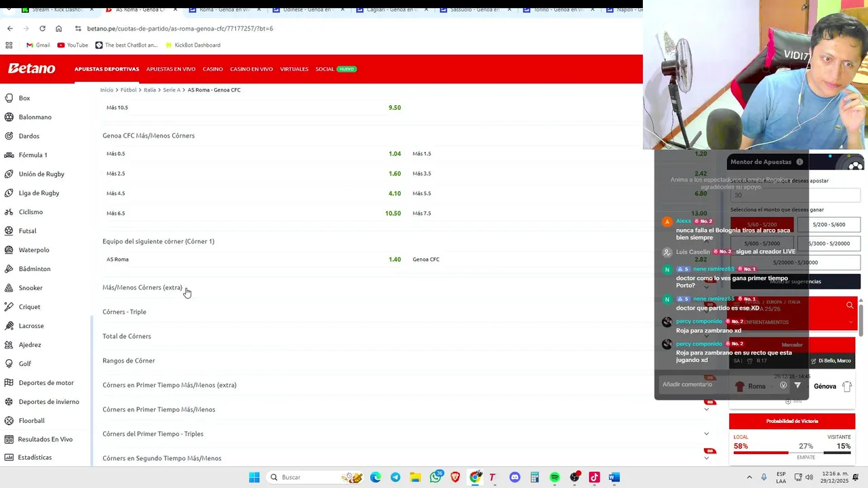Screen dimensions: 868x488
Task: Click the search magnifier in stats widget
Action: pyautogui.click(x=850, y=306)
